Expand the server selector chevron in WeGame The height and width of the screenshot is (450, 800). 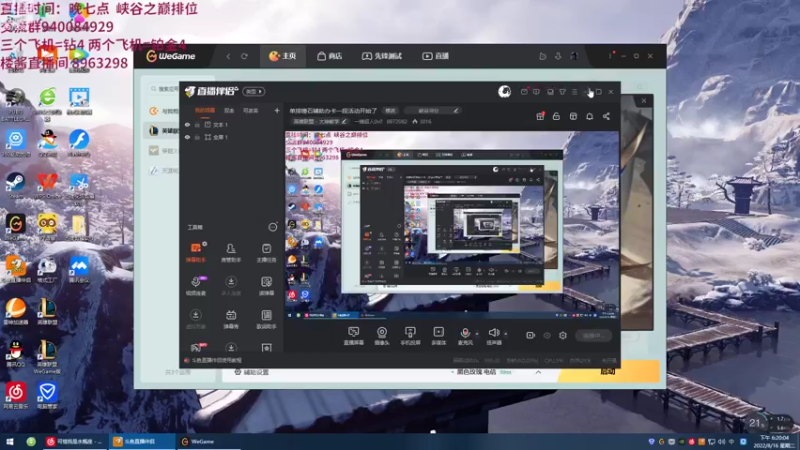pos(538,372)
